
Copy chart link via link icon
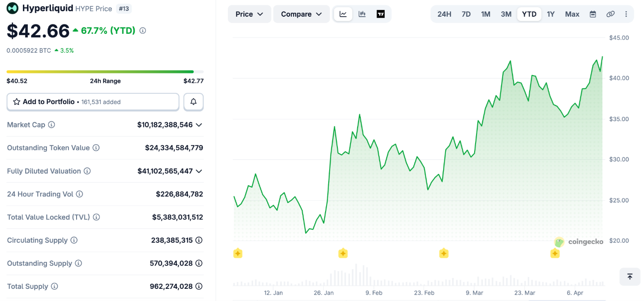point(610,14)
